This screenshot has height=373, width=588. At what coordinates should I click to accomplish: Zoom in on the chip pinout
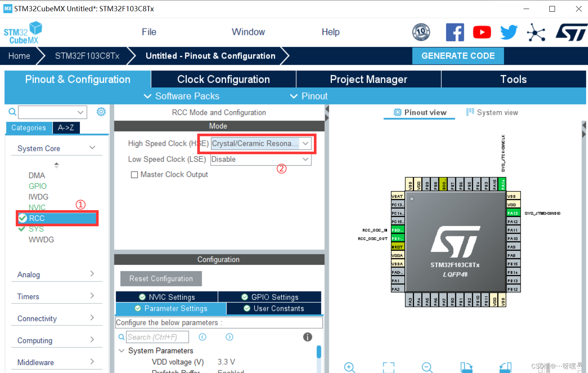(349, 367)
